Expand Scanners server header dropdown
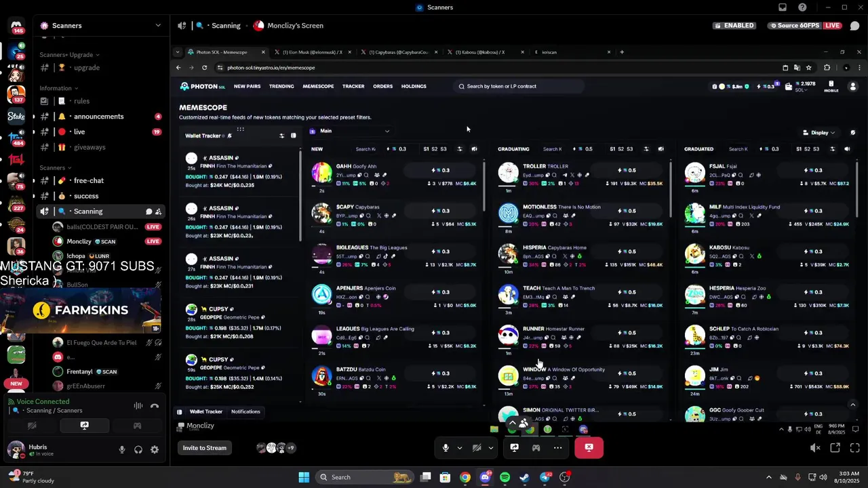Image resolution: width=868 pixels, height=488 pixels. (158, 26)
